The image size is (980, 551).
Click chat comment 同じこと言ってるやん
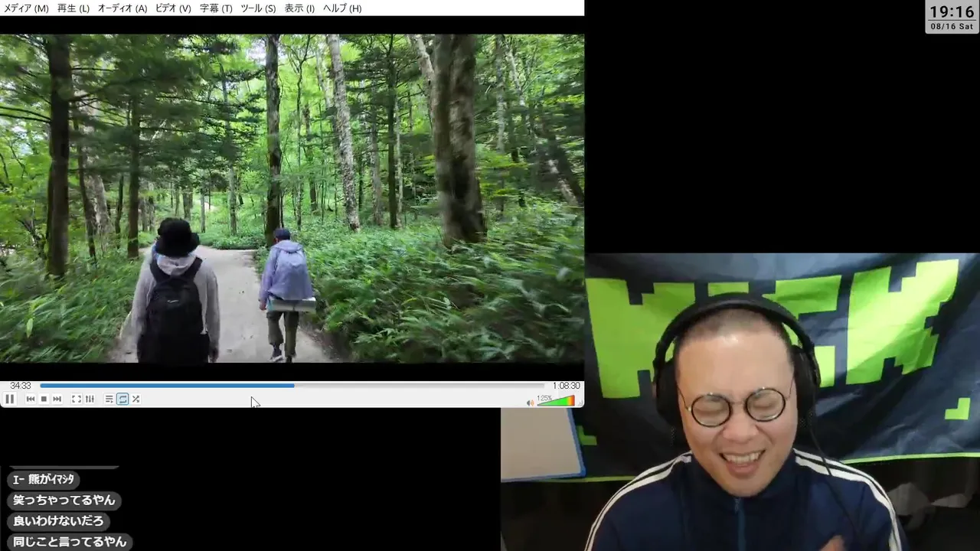click(x=70, y=542)
